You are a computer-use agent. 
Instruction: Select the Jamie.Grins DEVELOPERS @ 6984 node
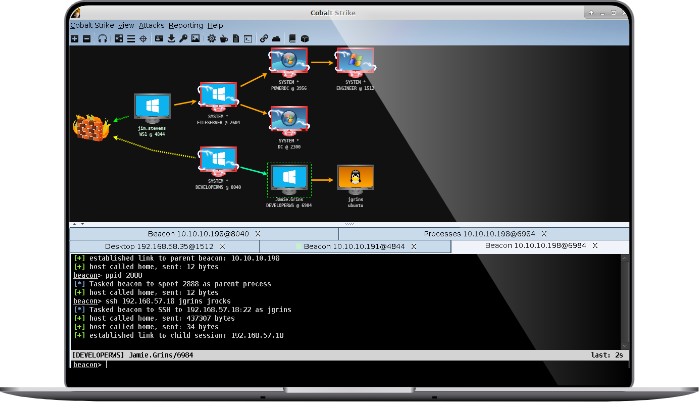pos(289,180)
